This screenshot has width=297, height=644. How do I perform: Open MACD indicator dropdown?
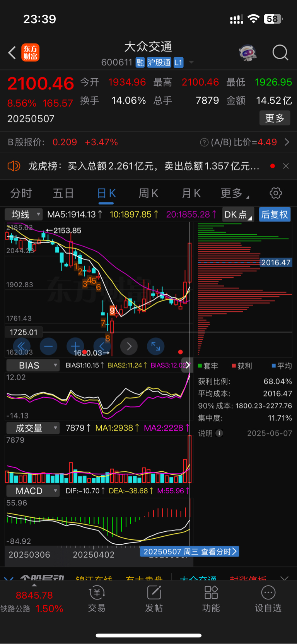tap(33, 491)
